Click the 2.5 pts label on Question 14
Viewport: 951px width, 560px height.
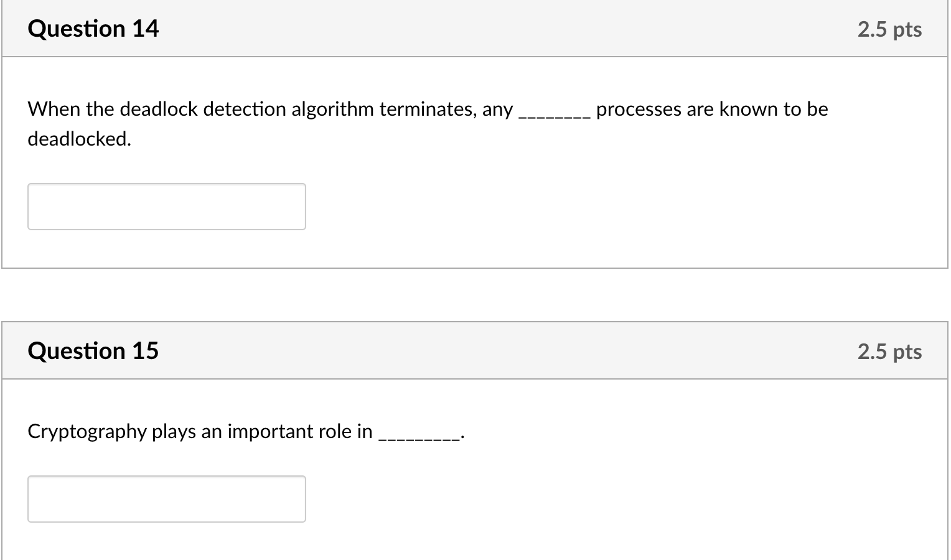889,29
